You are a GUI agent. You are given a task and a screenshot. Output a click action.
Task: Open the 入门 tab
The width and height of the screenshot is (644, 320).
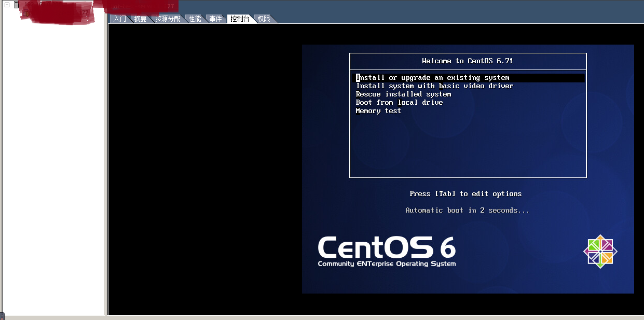click(x=119, y=19)
